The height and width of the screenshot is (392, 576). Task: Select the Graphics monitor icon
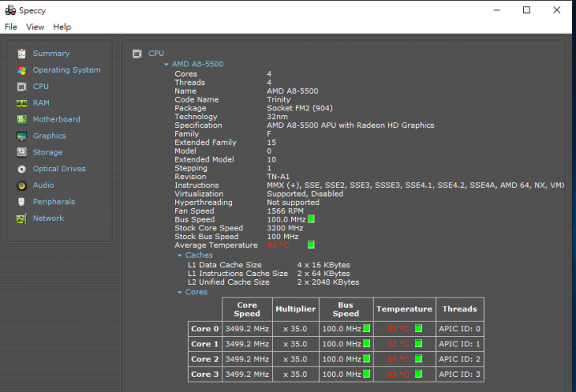(22, 136)
